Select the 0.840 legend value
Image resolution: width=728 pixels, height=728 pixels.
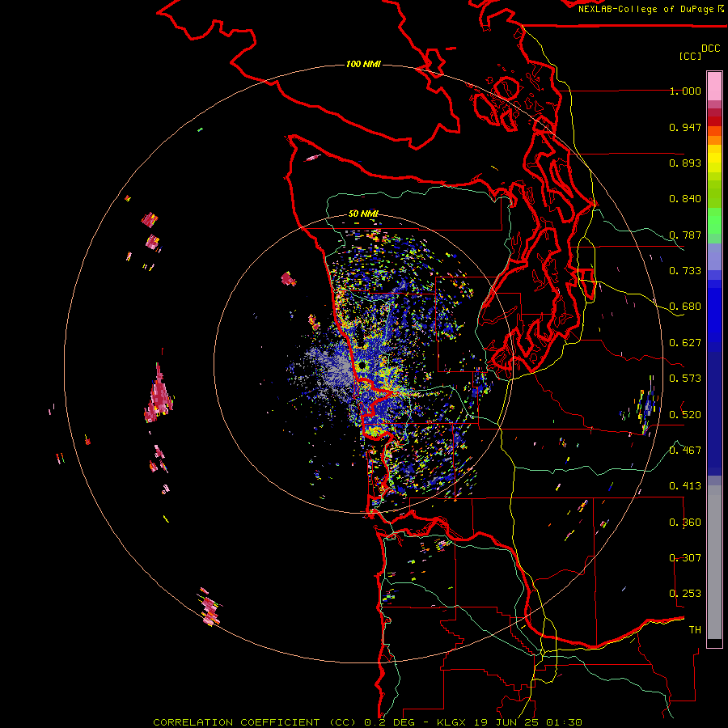(x=685, y=199)
